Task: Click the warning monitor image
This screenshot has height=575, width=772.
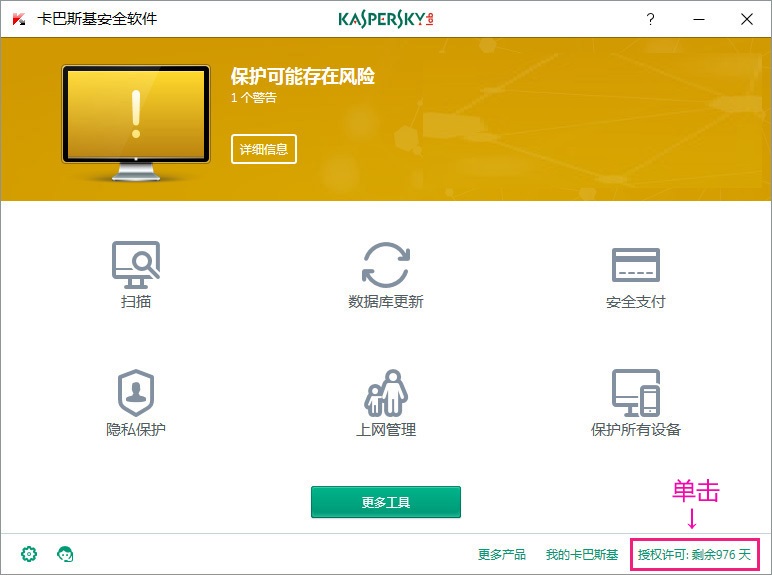Action: [136, 123]
